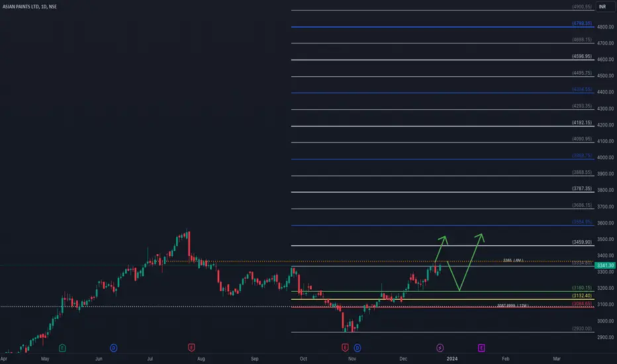Select the white level label (3459.90)

[582, 242]
